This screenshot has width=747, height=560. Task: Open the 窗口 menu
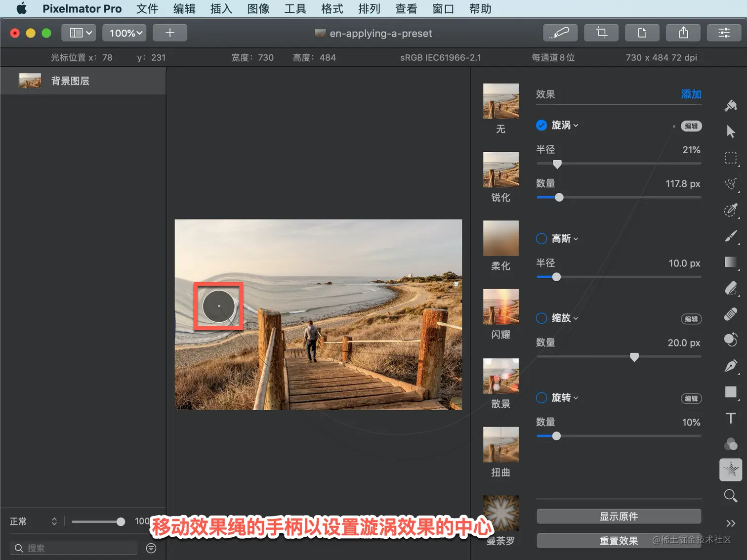(443, 8)
